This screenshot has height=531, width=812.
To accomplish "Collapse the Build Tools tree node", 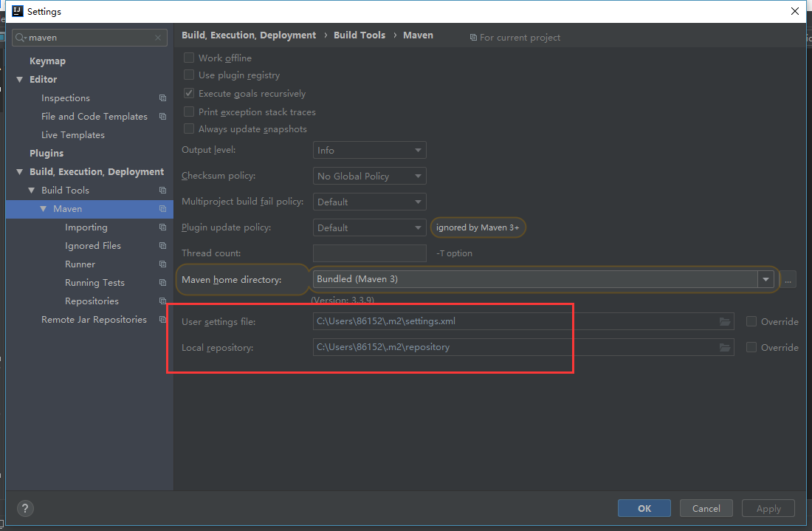I will click(32, 191).
